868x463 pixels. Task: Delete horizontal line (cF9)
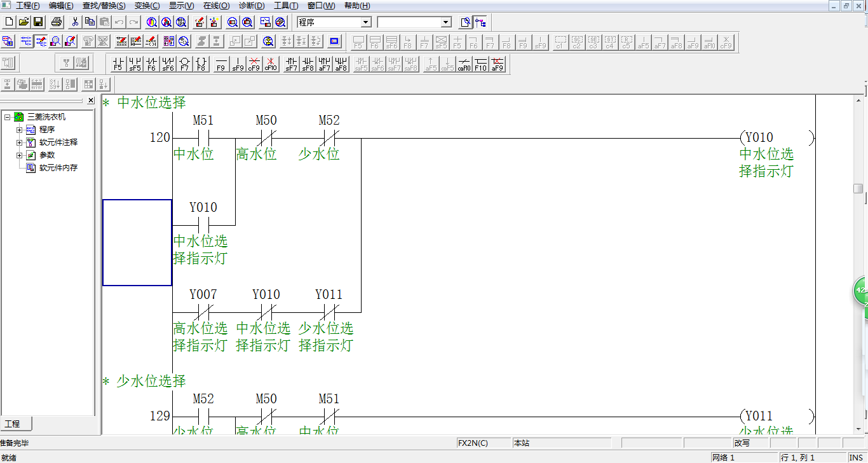click(x=254, y=64)
